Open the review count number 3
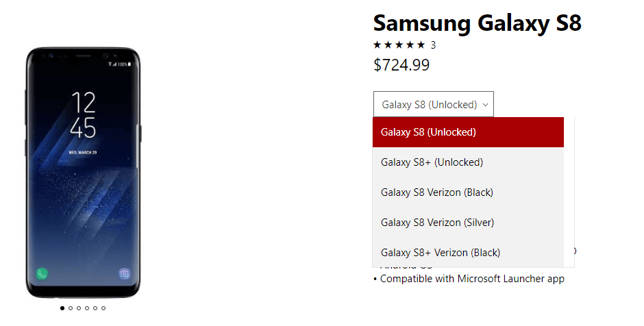 [433, 45]
